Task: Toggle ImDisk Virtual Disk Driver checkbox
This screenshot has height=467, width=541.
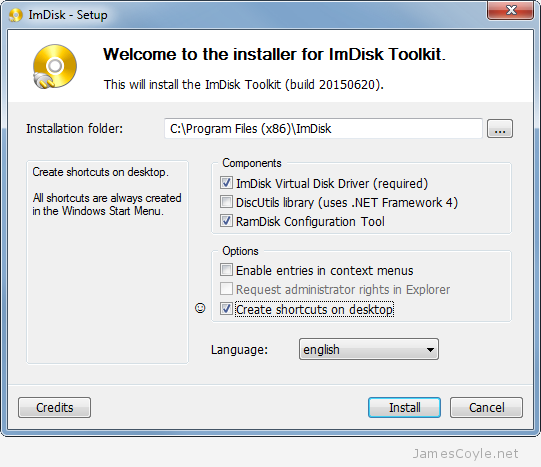Action: (226, 182)
